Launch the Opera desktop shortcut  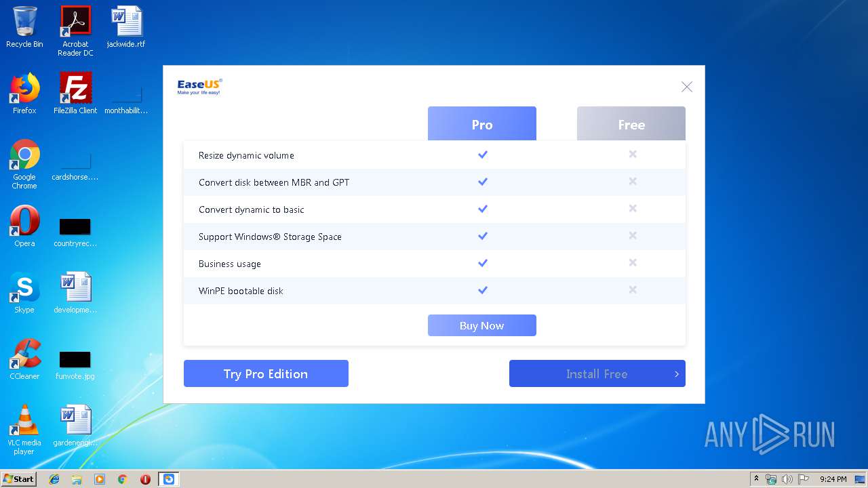click(x=24, y=226)
